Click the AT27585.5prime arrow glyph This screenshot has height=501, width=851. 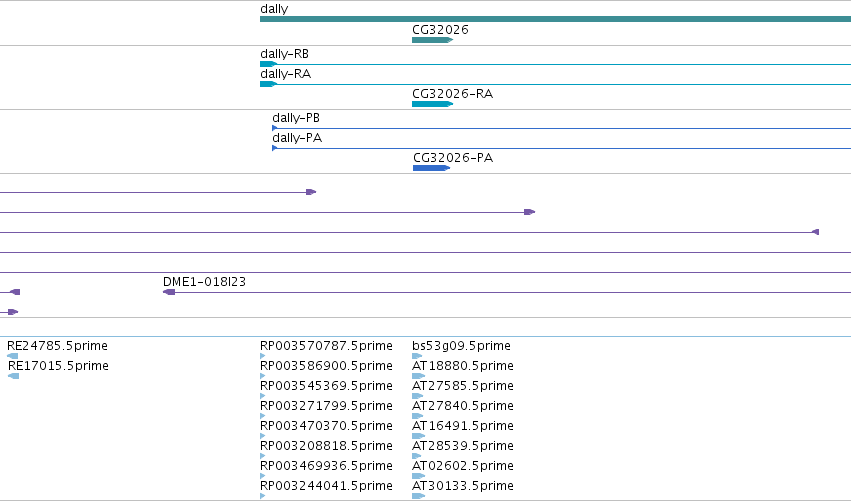pyautogui.click(x=418, y=396)
